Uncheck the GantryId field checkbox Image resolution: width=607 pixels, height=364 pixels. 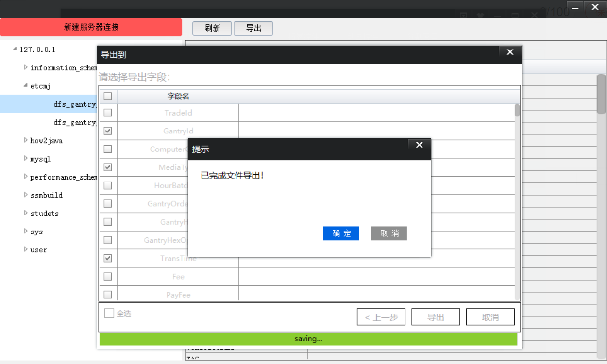(x=108, y=131)
